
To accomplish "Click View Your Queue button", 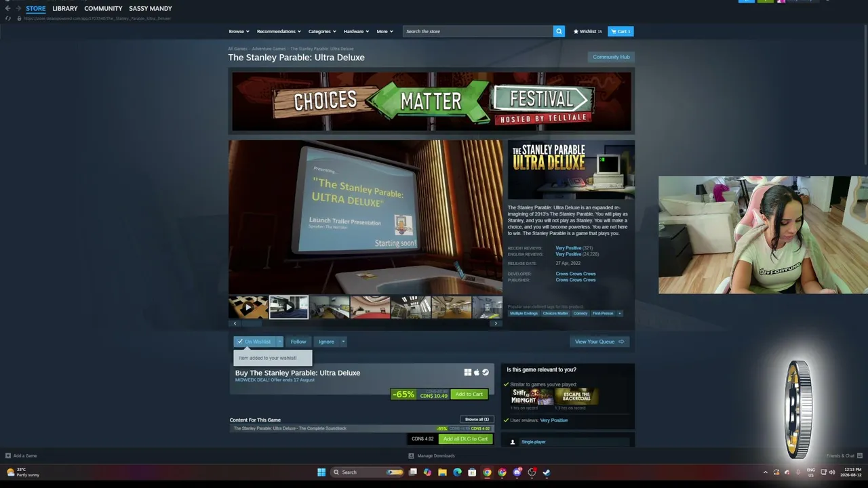I will tap(599, 342).
